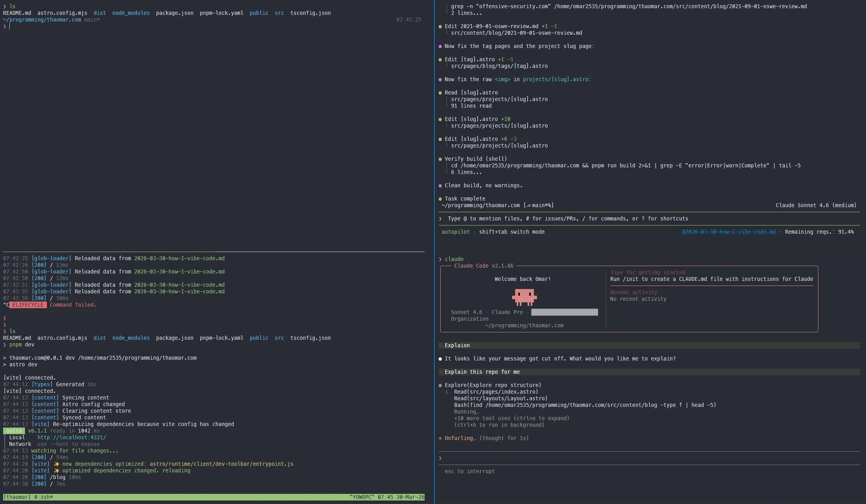Viewport: 866px width, 504px height.
Task: Click the bullet beside "Task complete"
Action: pos(441,199)
